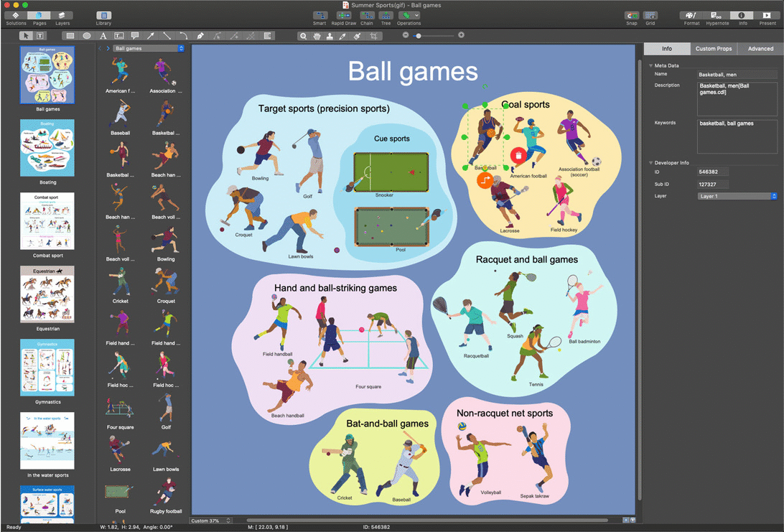Pick the ellipse shape tool
This screenshot has width=784, height=532.
(x=87, y=35)
